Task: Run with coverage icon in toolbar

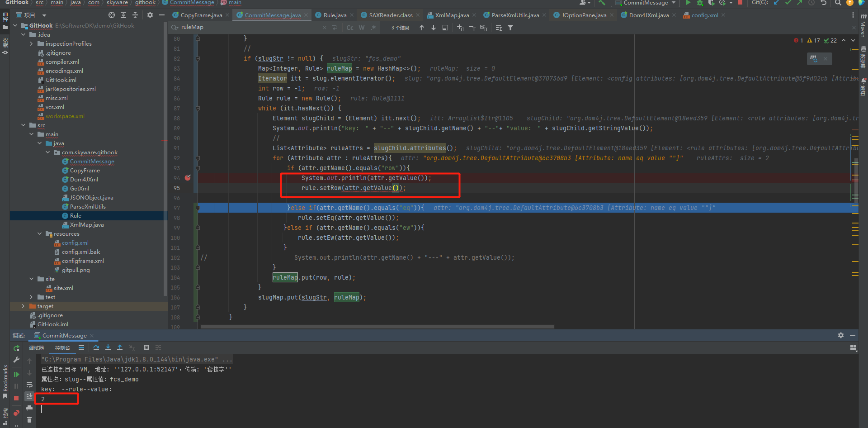Action: click(711, 3)
